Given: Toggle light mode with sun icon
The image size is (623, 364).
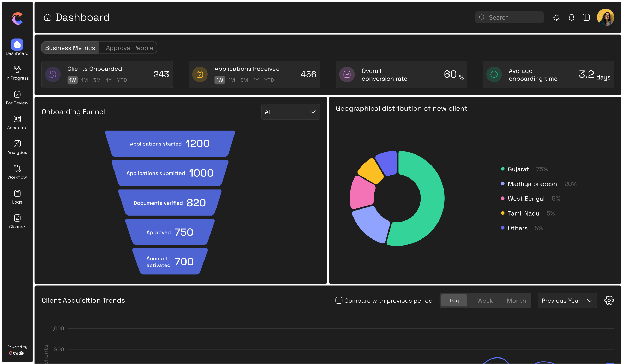Looking at the screenshot, I should click(x=556, y=17).
